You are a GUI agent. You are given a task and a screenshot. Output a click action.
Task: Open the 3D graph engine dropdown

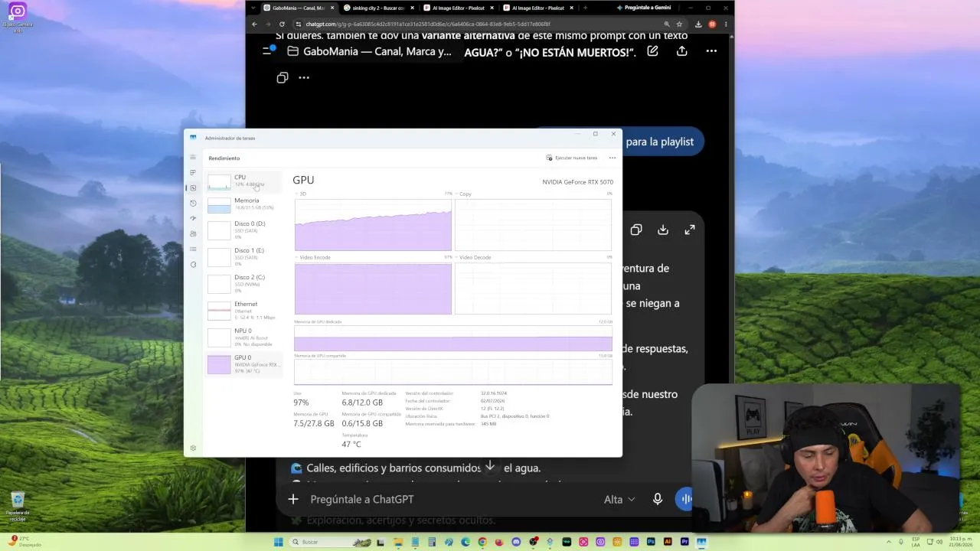[300, 194]
